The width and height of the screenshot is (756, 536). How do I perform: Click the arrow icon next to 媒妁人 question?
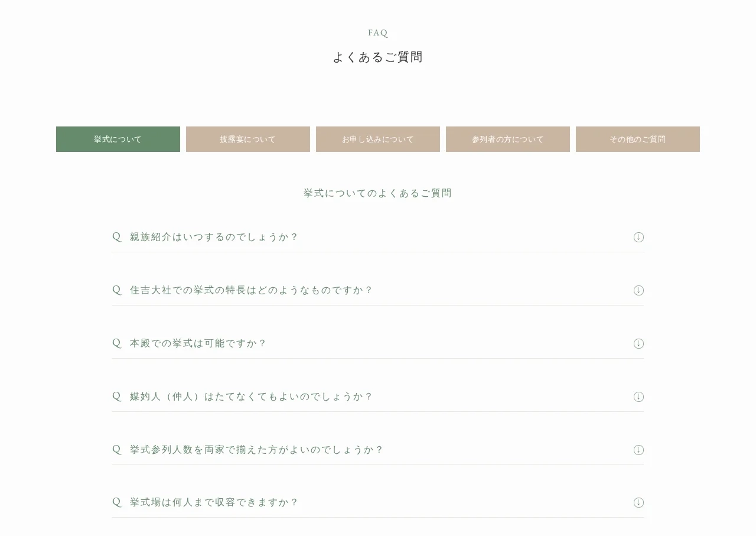638,397
